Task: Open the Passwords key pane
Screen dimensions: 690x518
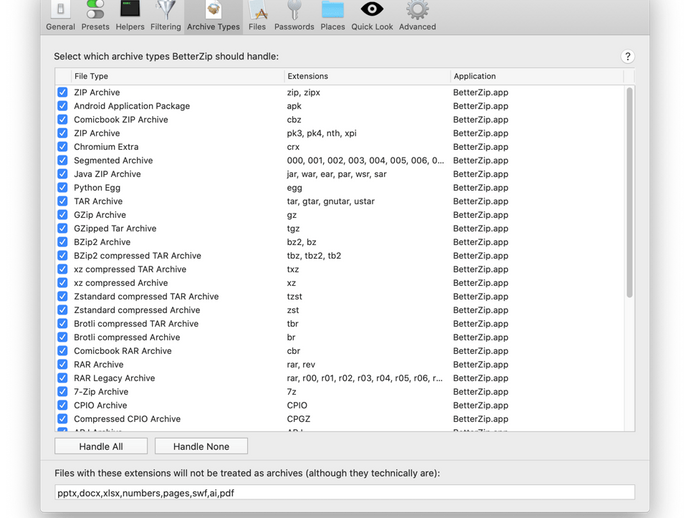Action: (294, 16)
